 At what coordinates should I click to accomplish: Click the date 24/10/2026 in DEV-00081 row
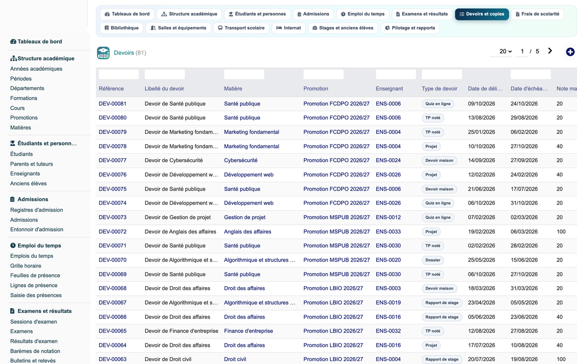tap(524, 104)
